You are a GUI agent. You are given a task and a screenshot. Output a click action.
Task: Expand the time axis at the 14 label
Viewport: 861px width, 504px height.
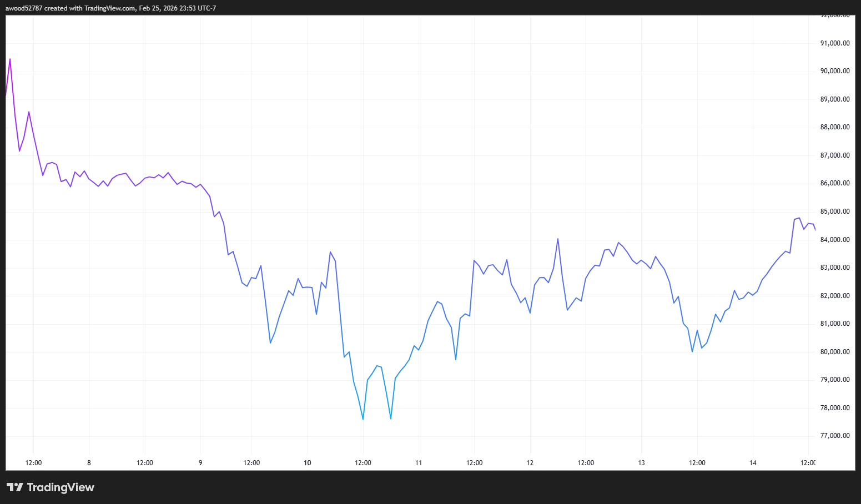coord(753,462)
